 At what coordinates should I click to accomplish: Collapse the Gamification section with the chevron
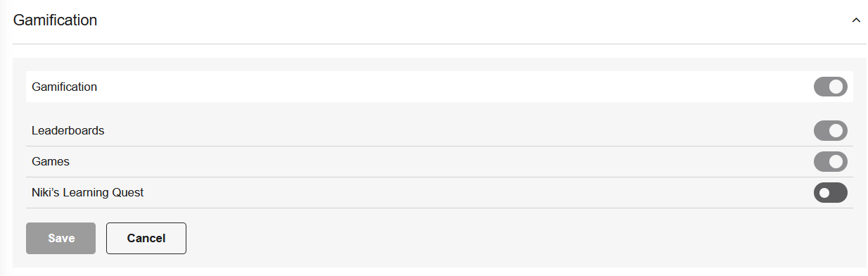(856, 20)
